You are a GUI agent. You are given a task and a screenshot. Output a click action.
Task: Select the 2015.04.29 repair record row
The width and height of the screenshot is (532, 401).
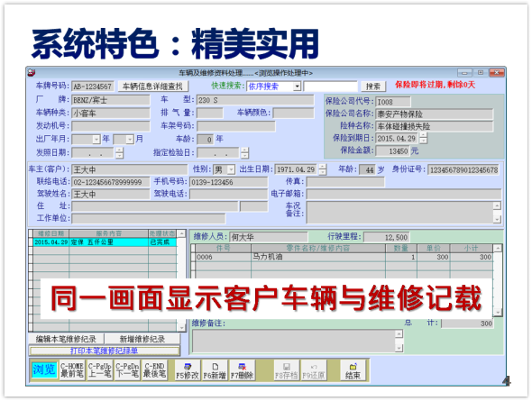tap(105, 242)
